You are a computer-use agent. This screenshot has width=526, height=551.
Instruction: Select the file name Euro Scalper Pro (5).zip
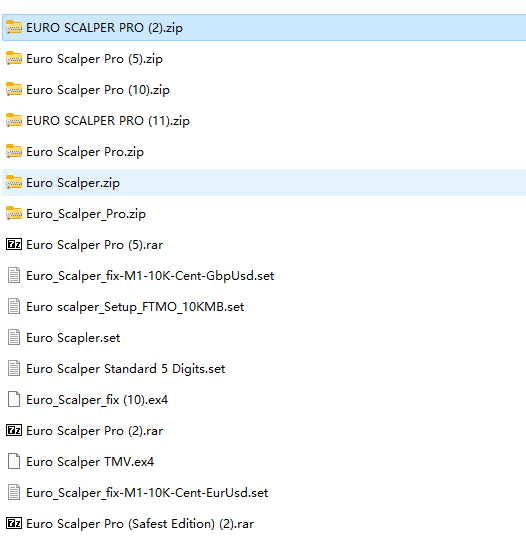coord(95,59)
